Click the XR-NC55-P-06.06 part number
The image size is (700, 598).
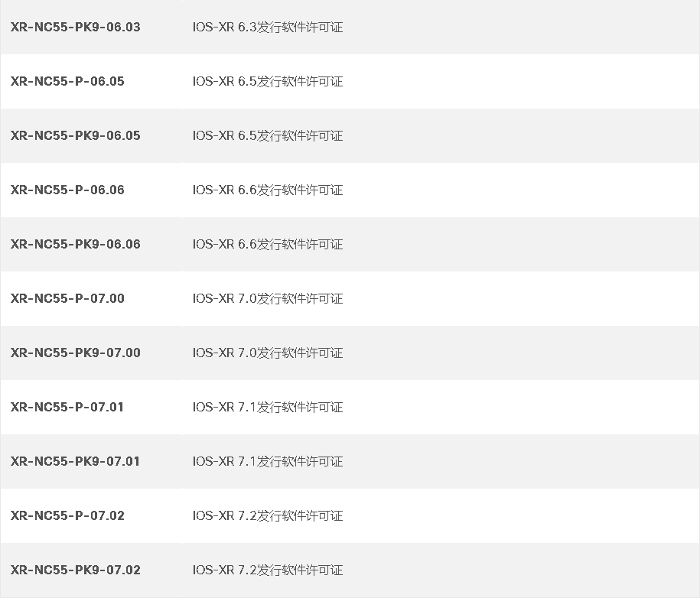click(x=67, y=190)
